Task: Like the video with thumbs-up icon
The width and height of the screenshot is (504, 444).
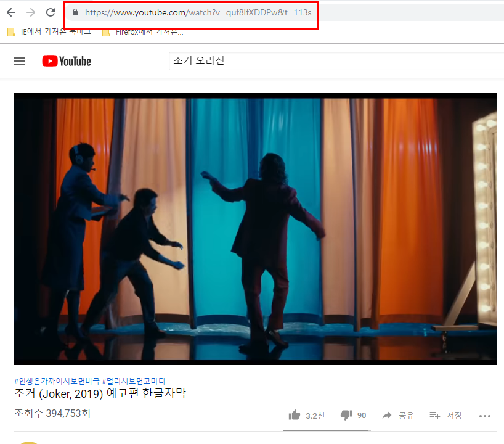Action: point(294,416)
